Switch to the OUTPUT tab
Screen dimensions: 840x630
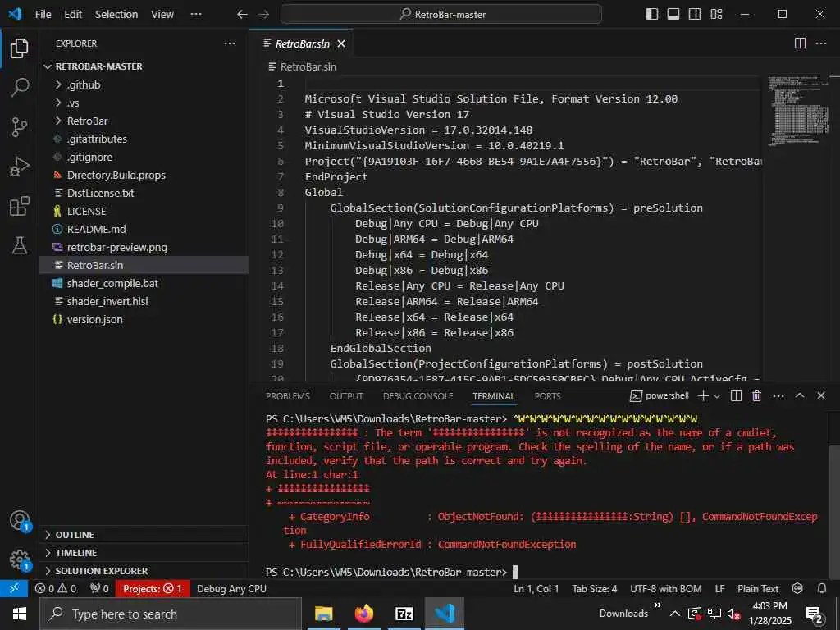coord(346,396)
